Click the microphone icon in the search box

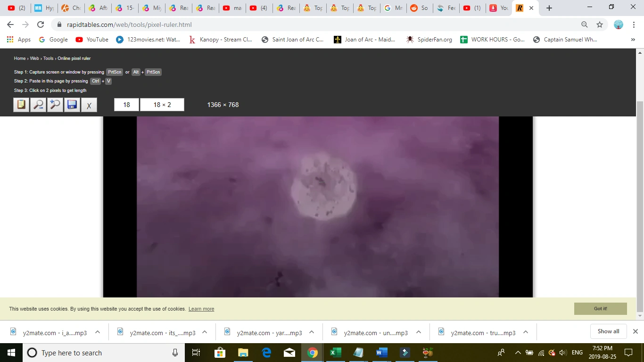[x=175, y=353]
